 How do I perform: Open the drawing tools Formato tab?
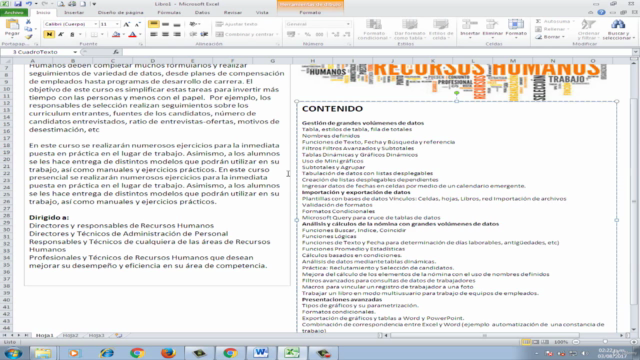tap(310, 13)
